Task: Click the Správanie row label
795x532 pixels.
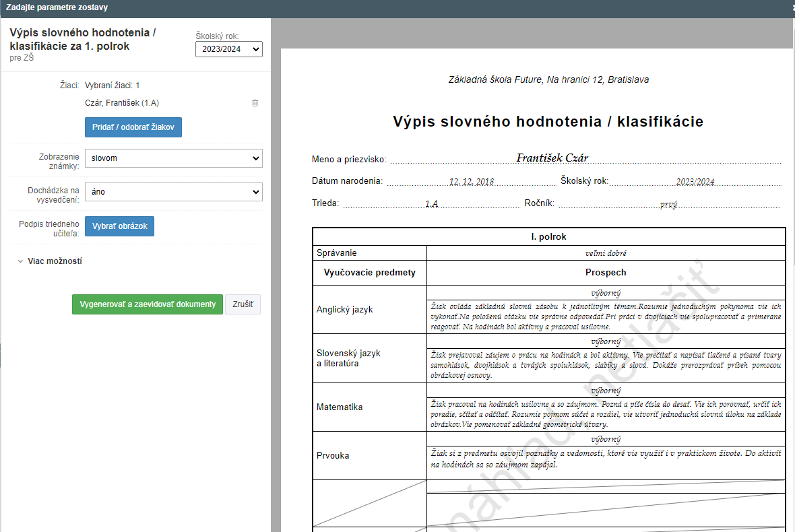Action: coord(337,253)
